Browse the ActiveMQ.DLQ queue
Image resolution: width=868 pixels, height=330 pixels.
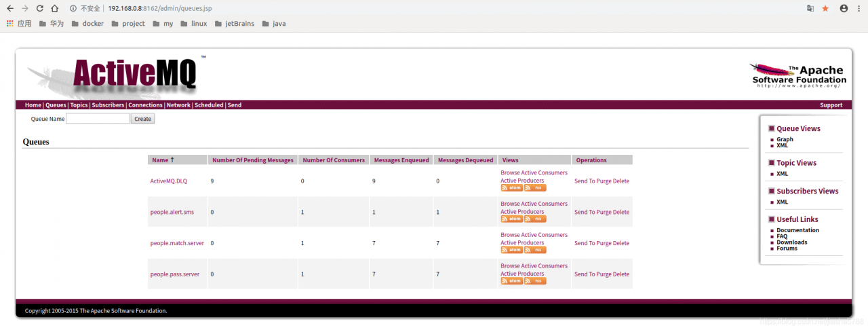[510, 173]
